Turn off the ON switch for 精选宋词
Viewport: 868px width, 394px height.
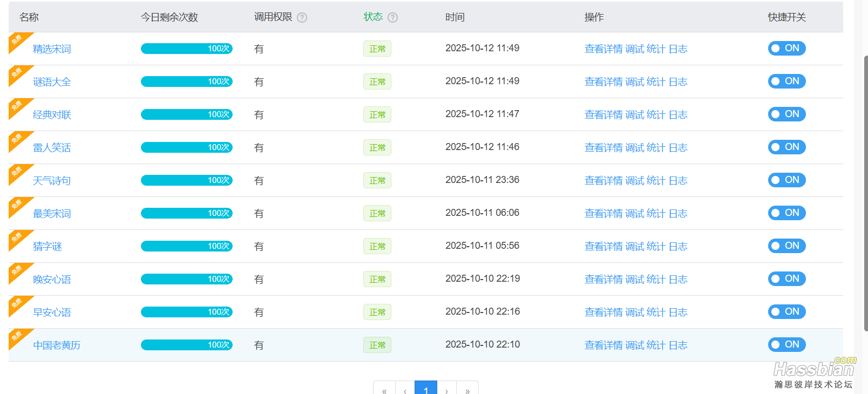(786, 49)
